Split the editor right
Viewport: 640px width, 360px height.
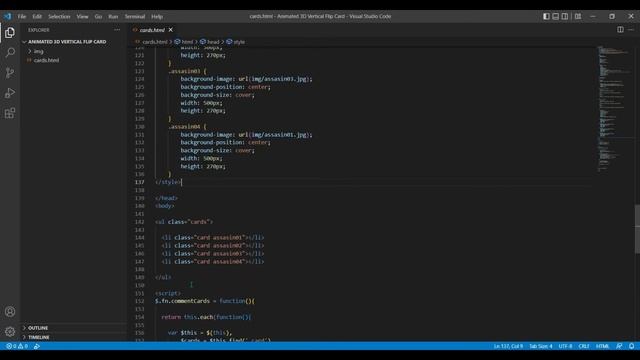pos(620,29)
